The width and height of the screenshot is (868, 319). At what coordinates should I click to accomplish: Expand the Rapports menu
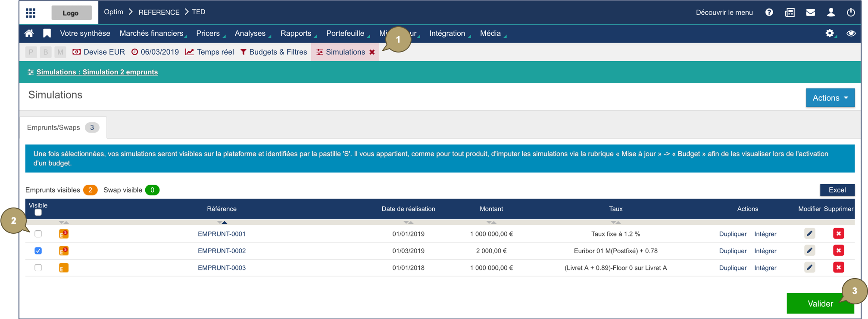coord(296,33)
